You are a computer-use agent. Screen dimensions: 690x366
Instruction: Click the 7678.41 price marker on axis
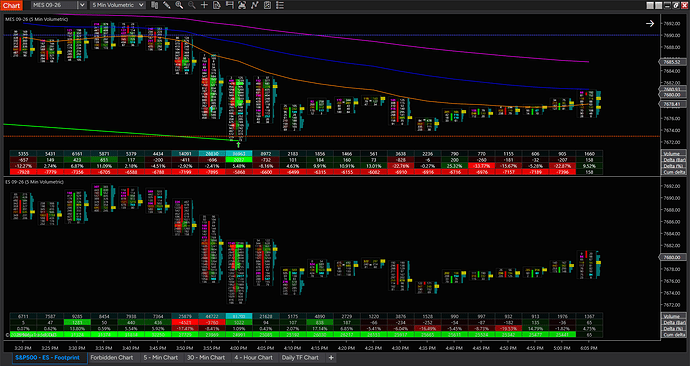pos(672,104)
